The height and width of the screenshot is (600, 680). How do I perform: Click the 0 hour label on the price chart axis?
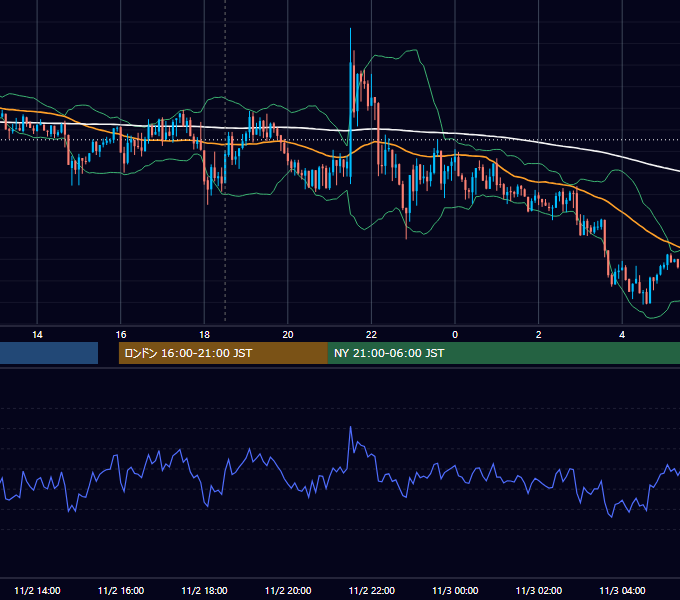455,334
